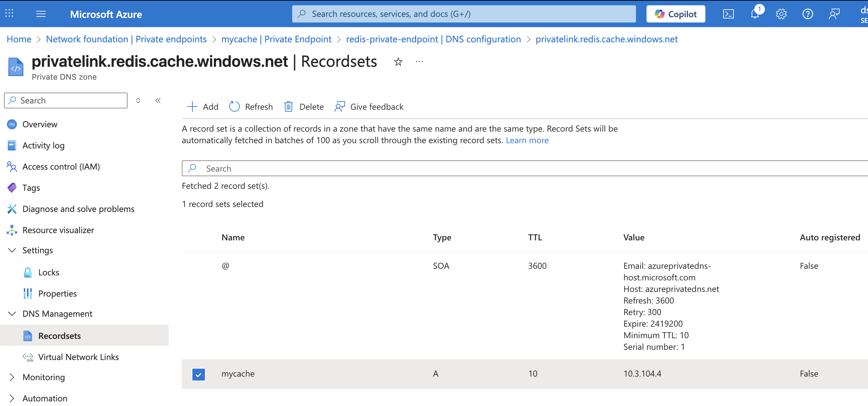Open the Learn more link

coord(527,140)
